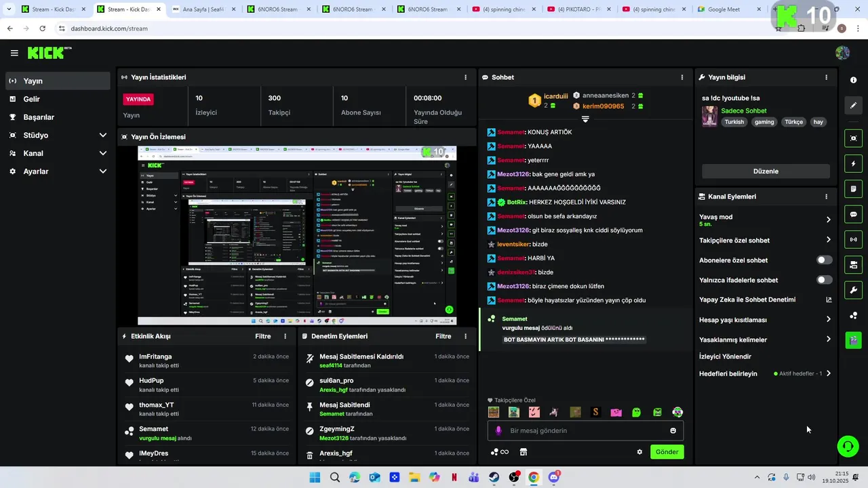
Task: Toggle Yalnızca ifadelerle sohbet switch
Action: 824,280
